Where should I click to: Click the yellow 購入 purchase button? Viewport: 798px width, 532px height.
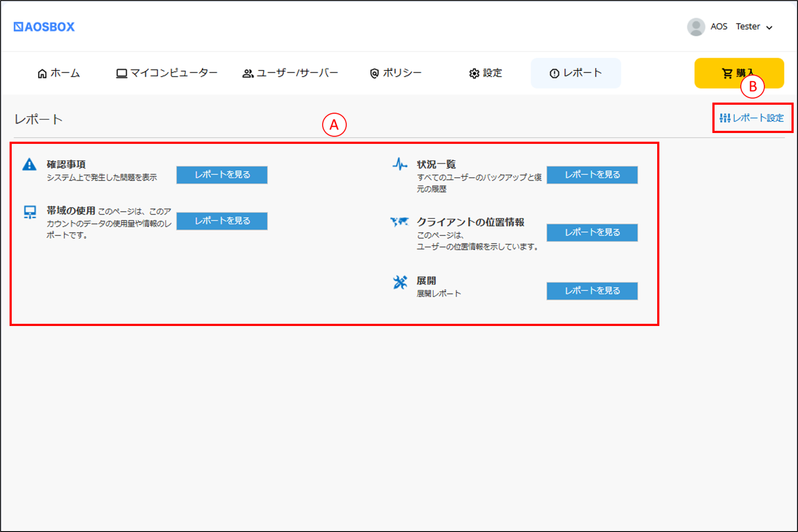click(739, 73)
